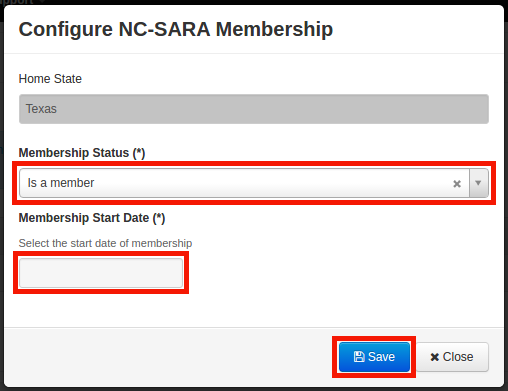This screenshot has height=391, width=508.
Task: Click the 'Texas' value text
Action: point(41,109)
